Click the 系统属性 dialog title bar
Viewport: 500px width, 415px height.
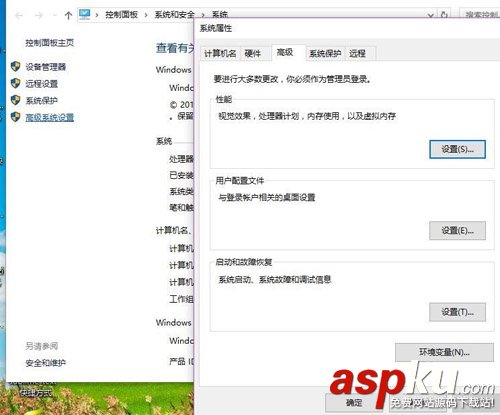347,28
